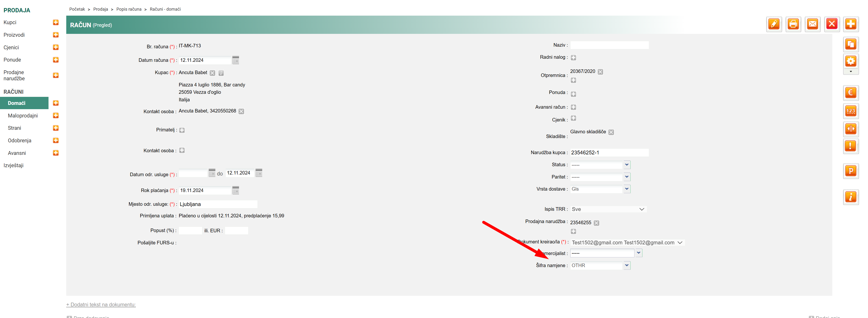
Task: Click the orange exclamation mark icon
Action: tap(850, 146)
